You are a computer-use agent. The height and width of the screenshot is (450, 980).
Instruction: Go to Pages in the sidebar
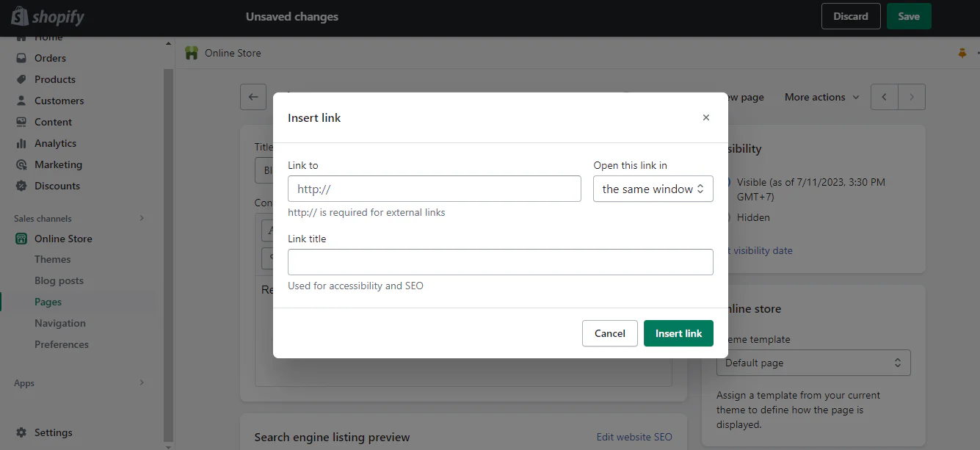48,301
